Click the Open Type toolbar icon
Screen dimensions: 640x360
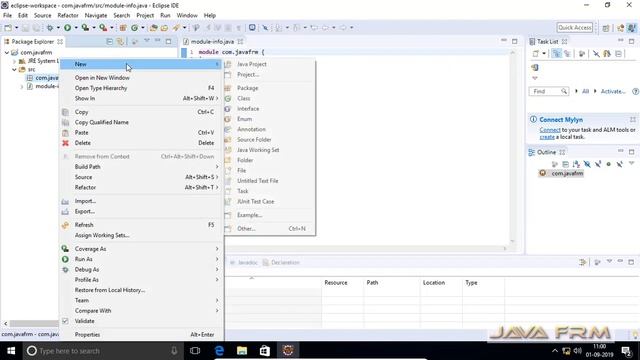tap(153, 28)
